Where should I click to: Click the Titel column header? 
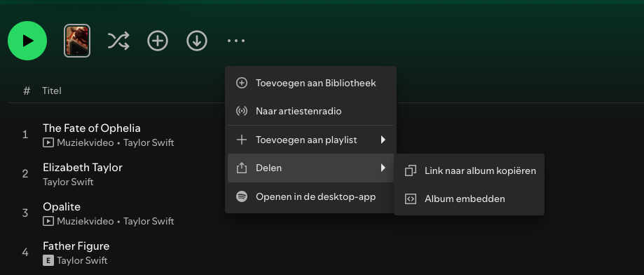52,90
